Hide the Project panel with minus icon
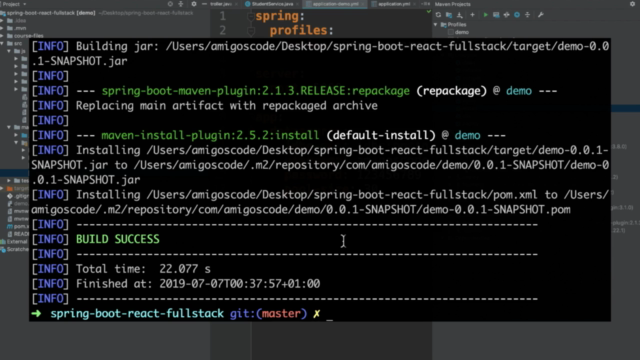 tap(204, 4)
